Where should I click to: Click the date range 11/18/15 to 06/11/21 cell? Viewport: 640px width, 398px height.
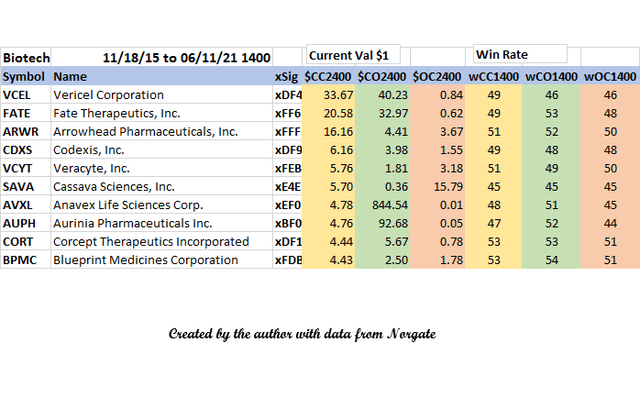tap(162, 58)
